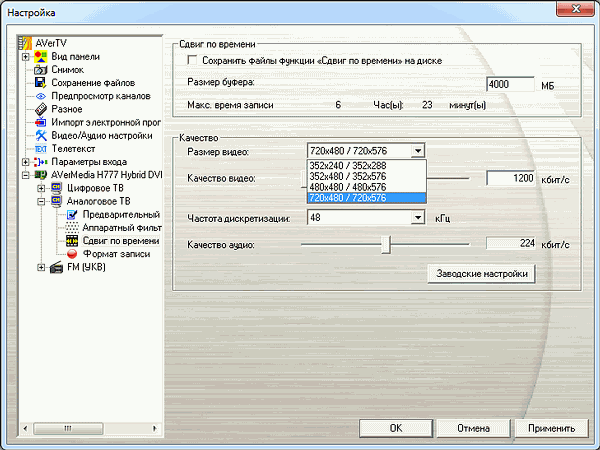
Task: Click the video bitrate 1200 field
Action: pos(510,178)
